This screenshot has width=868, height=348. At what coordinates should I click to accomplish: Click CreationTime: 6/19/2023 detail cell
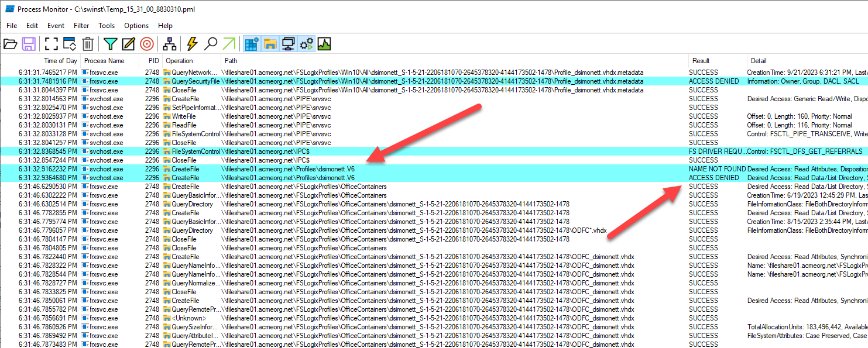tap(808, 195)
